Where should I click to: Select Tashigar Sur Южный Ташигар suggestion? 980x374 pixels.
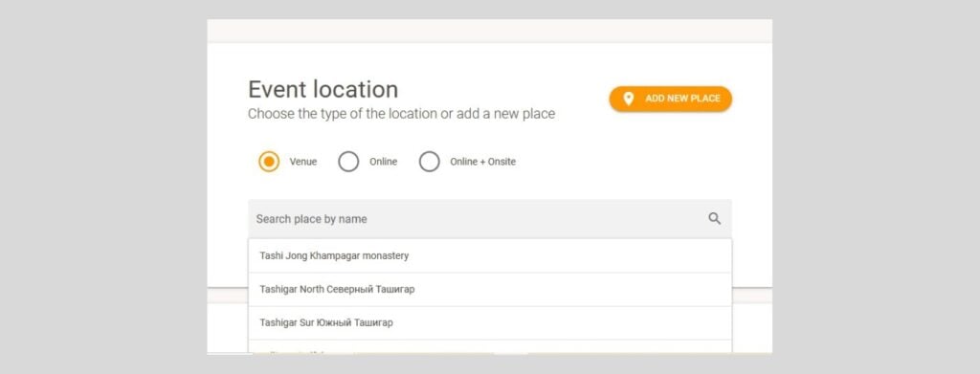(x=490, y=322)
